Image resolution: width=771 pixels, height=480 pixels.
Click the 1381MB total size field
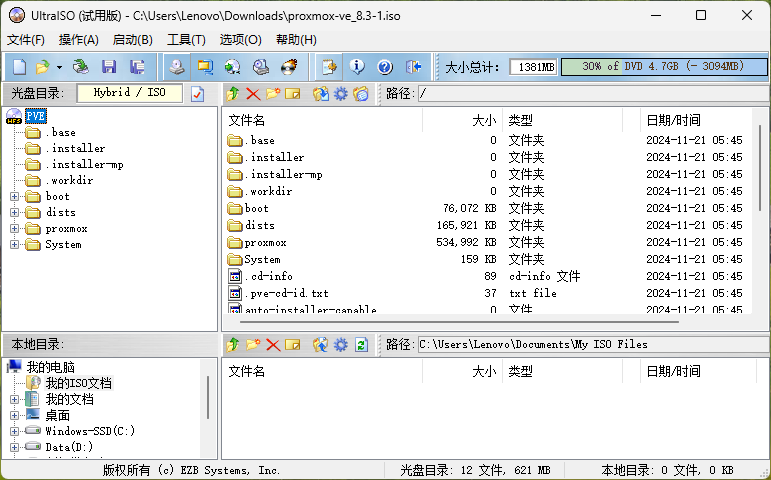point(533,66)
